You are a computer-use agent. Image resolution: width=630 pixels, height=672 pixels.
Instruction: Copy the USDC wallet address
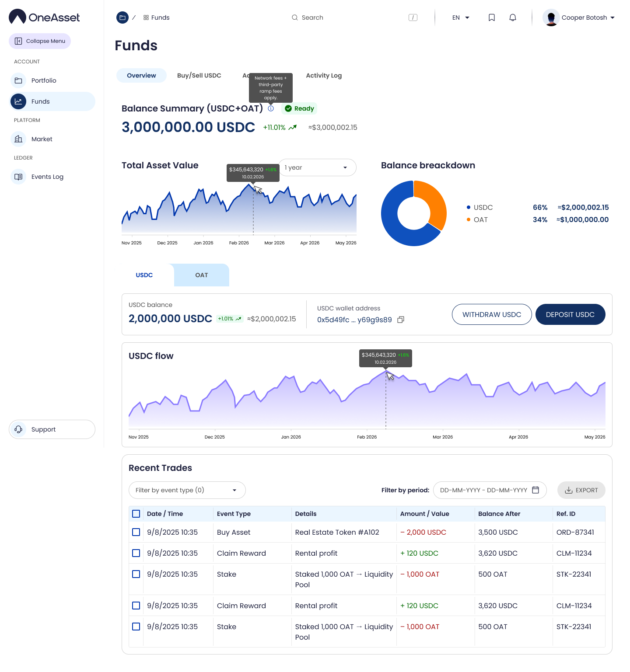pos(400,320)
